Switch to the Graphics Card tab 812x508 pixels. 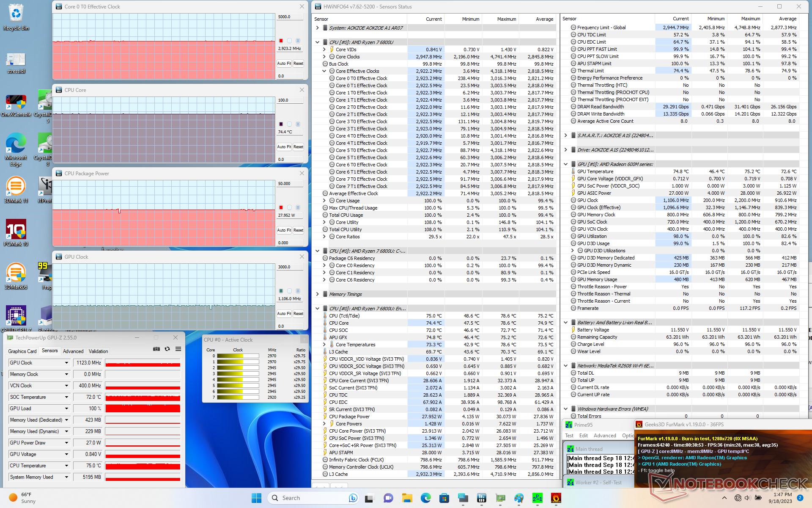tap(22, 351)
